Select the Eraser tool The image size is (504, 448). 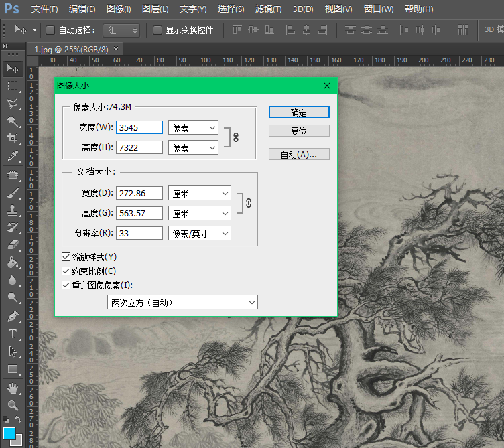[x=13, y=245]
